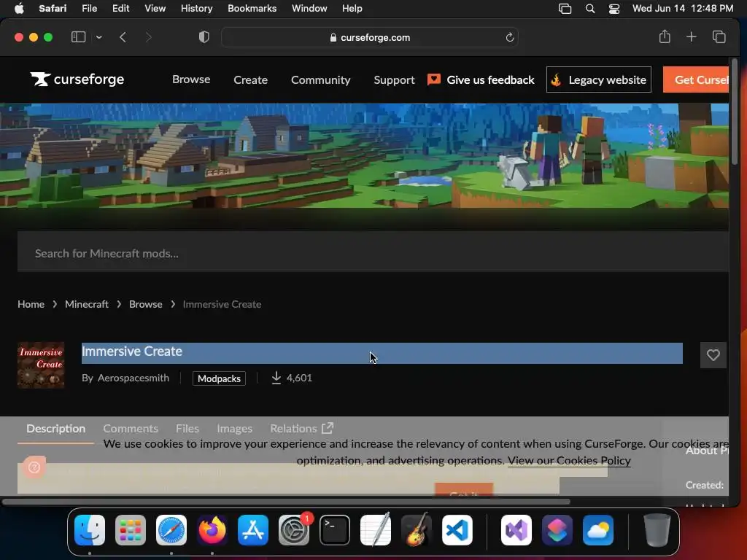The width and height of the screenshot is (747, 560).
Task: Reload the curseforge.com page
Action: (509, 37)
